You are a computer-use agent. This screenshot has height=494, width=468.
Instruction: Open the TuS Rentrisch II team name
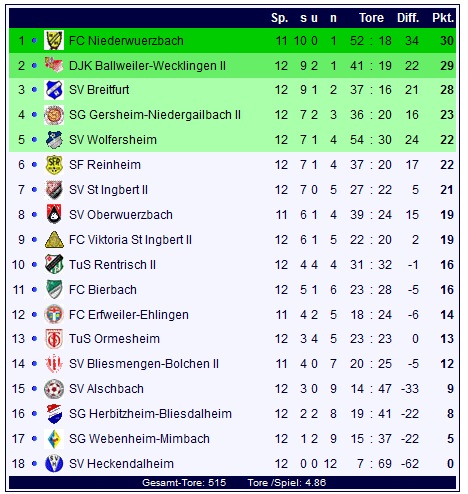click(x=112, y=265)
